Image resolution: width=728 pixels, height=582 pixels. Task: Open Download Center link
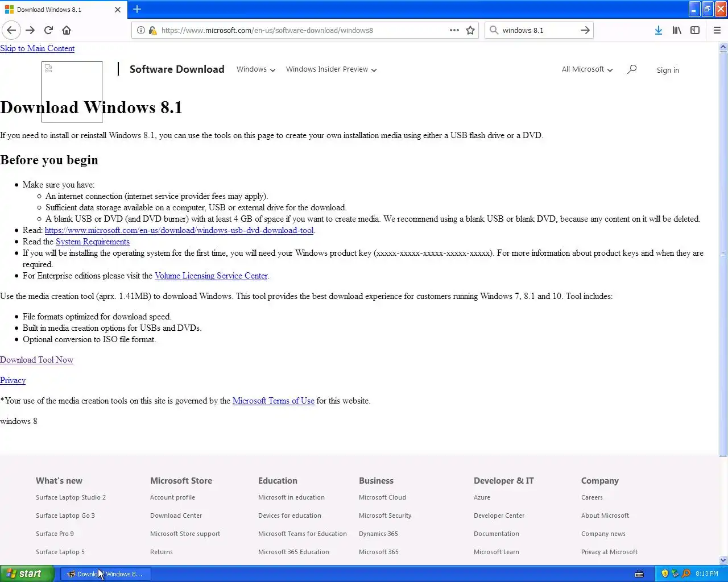(176, 516)
